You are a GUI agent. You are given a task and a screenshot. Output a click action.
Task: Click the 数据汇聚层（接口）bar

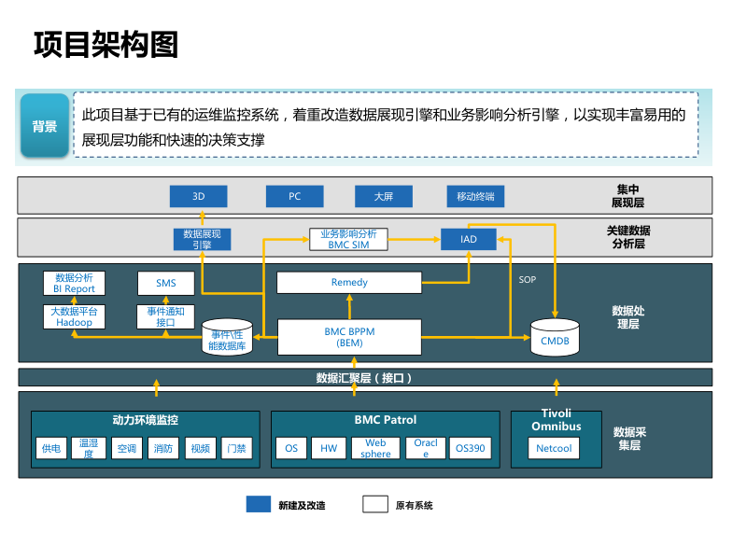pos(365,378)
